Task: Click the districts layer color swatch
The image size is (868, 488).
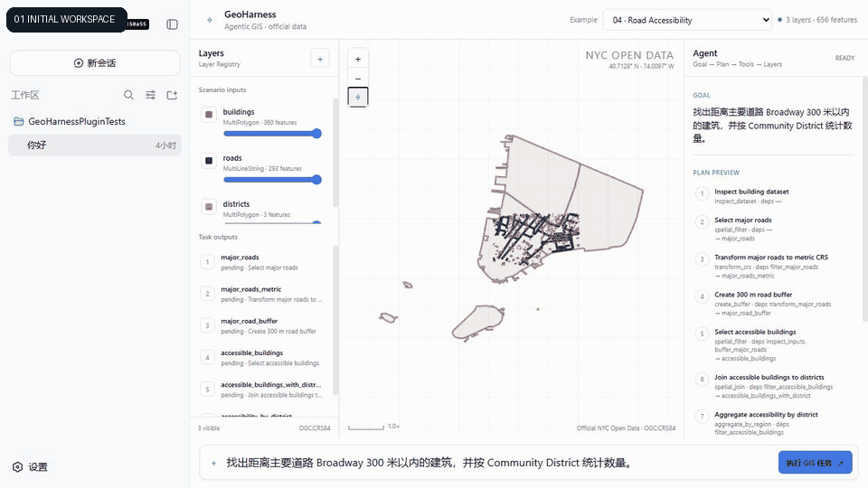Action: click(x=209, y=206)
